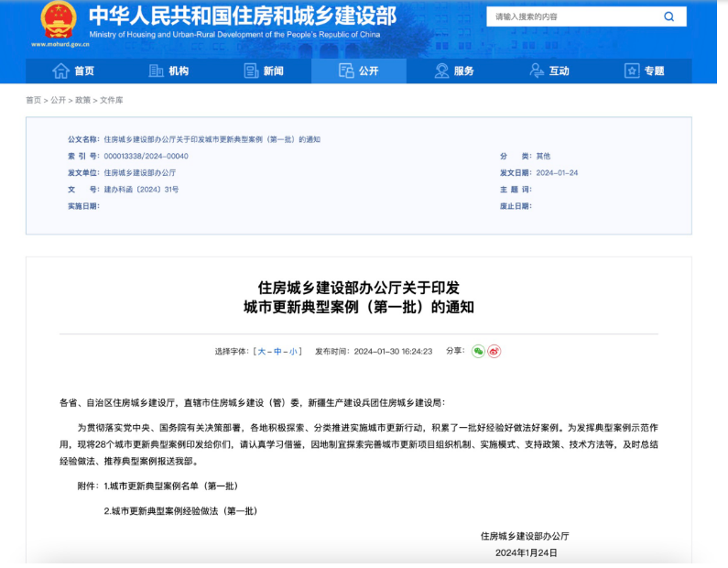
Task: Select the 公开 navigation tab
Action: [x=359, y=71]
